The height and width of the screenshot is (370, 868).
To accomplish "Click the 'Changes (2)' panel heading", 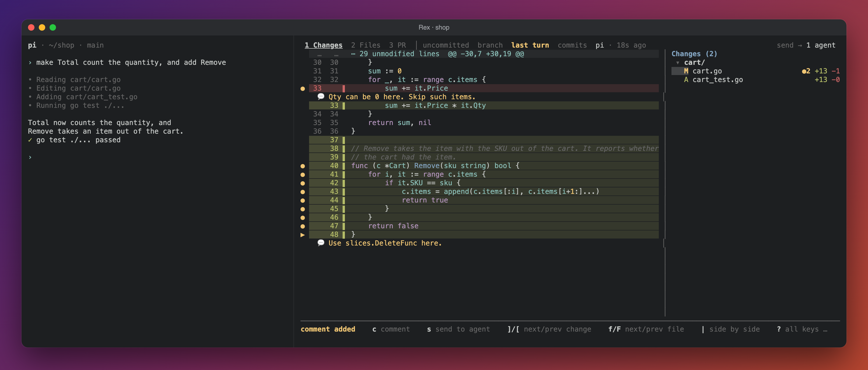I will click(694, 54).
